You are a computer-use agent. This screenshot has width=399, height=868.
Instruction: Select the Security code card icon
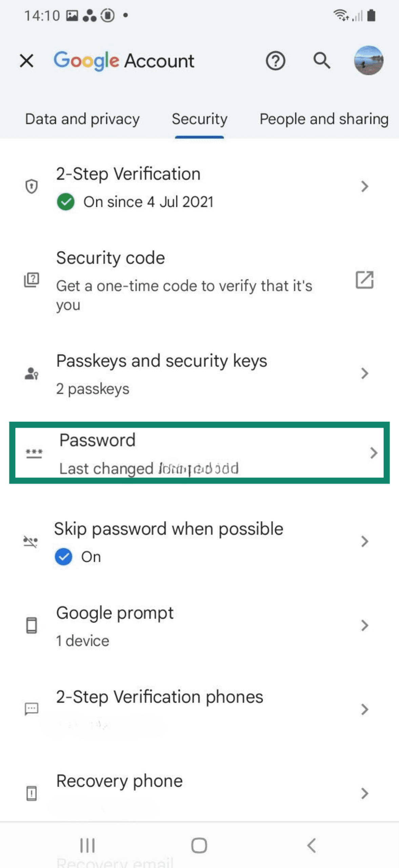click(x=31, y=280)
